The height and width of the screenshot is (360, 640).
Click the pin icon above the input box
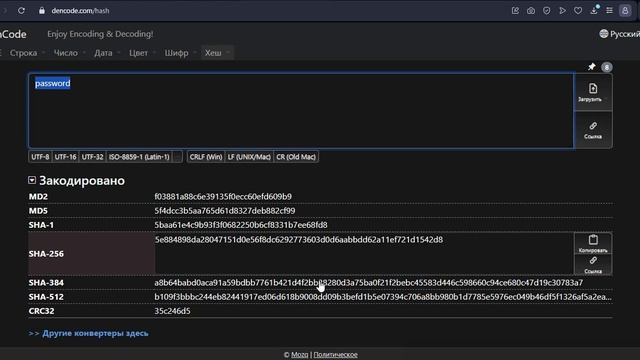[591, 67]
